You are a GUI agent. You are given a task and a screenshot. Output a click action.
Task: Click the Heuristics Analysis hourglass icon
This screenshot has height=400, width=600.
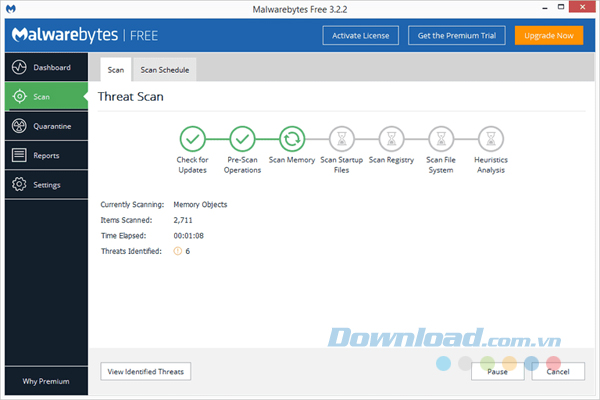(x=491, y=139)
